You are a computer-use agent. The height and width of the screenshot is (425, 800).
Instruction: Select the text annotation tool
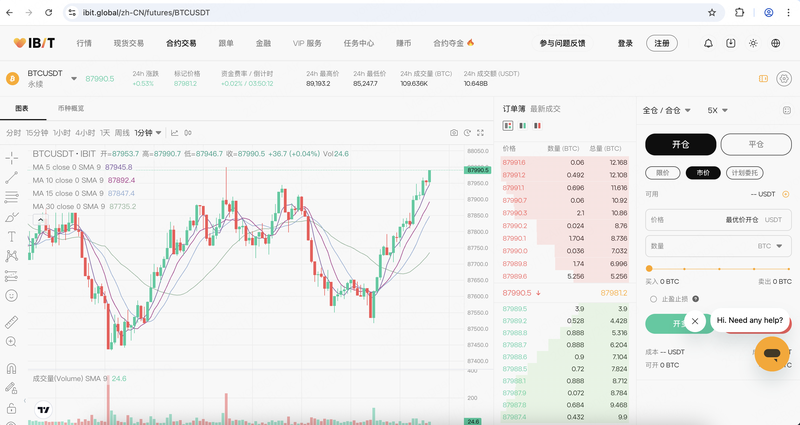click(11, 236)
